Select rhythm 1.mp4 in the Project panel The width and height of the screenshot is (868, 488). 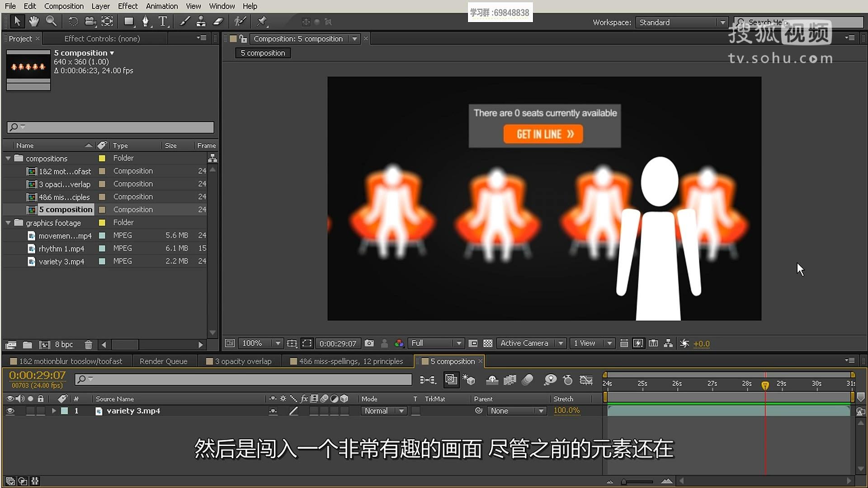pyautogui.click(x=62, y=249)
